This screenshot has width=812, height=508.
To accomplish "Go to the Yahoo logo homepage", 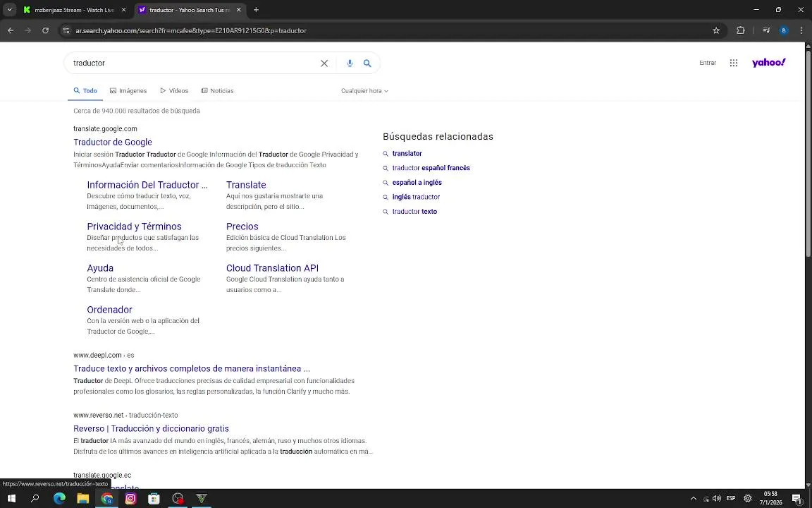I will (768, 63).
